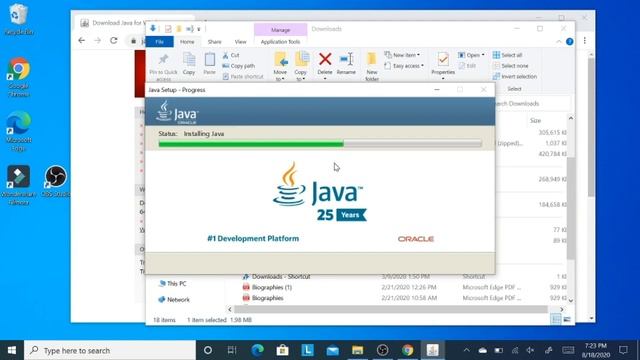The width and height of the screenshot is (640, 360).
Task: Click Invert selection in ribbon
Action: 515,76
